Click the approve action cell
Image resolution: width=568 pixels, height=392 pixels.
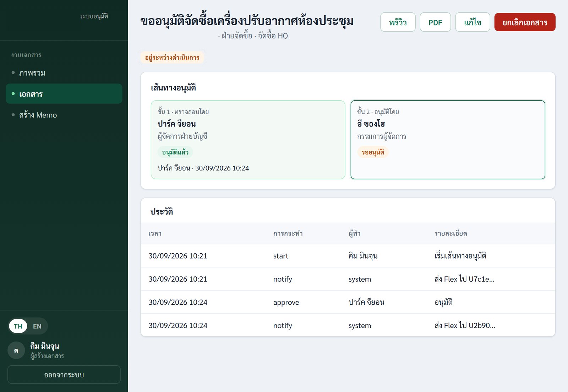tap(286, 302)
